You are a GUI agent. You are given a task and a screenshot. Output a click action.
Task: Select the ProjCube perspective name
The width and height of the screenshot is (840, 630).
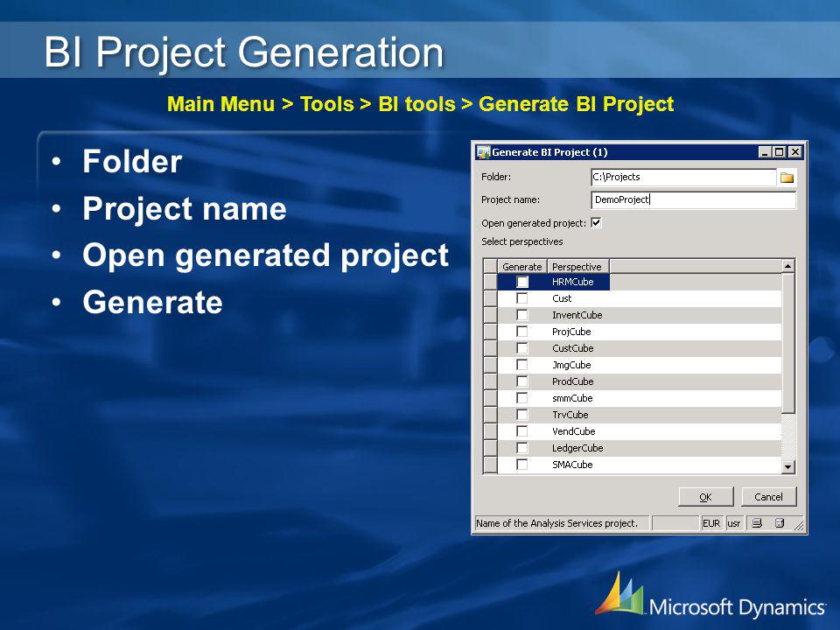coord(571,332)
